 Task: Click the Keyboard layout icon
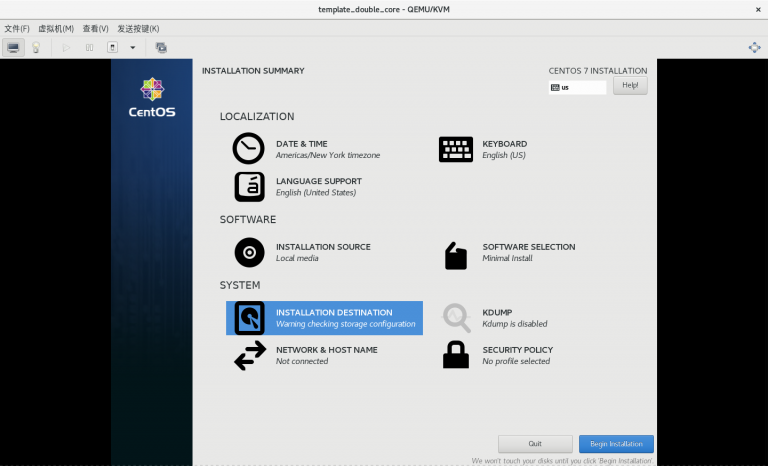[x=456, y=149]
